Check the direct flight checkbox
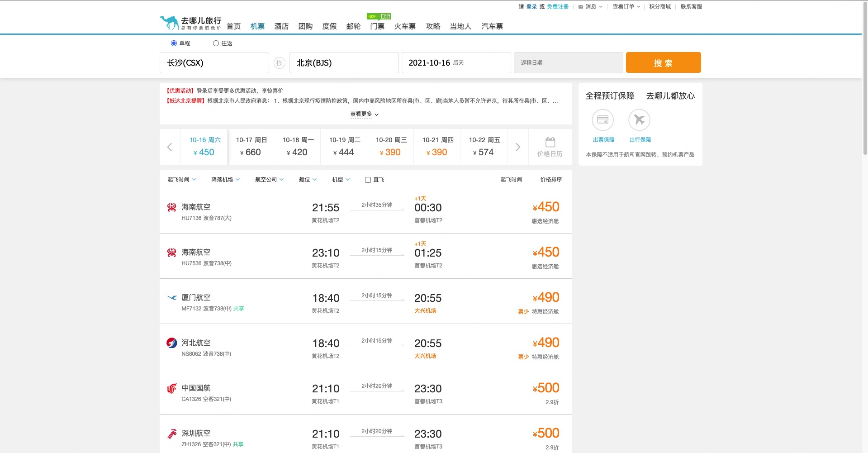This screenshot has width=868, height=453. [x=368, y=180]
